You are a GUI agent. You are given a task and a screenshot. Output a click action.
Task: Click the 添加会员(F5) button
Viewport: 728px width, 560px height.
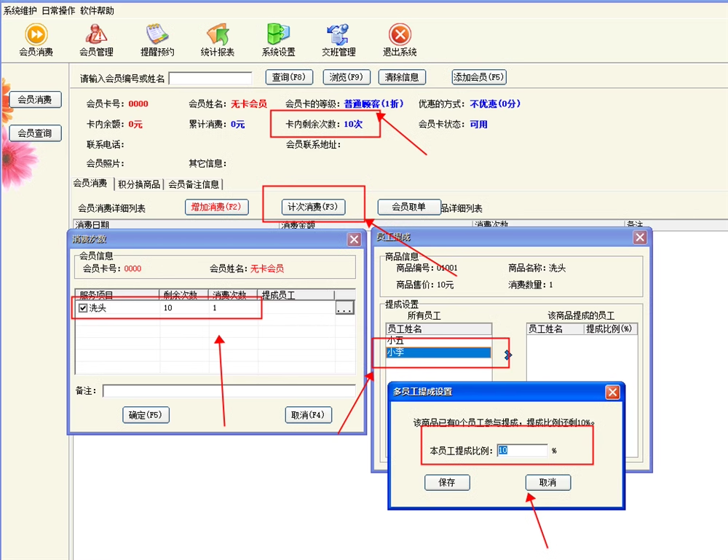tap(479, 77)
